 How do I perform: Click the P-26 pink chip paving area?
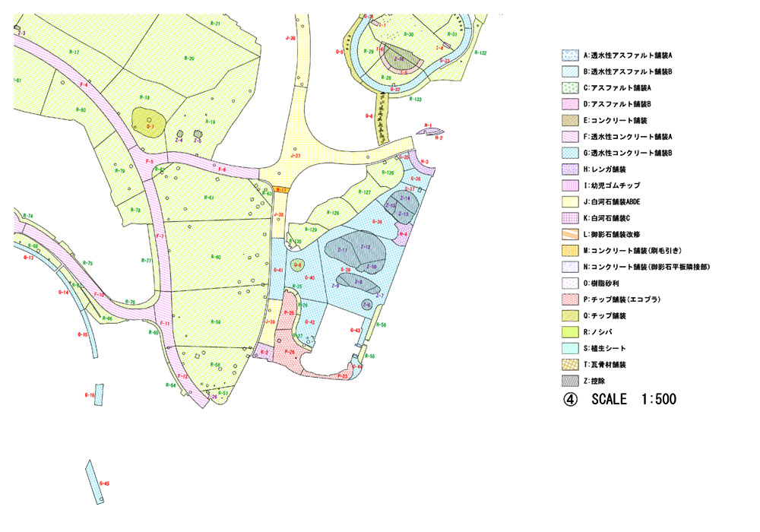tap(290, 353)
